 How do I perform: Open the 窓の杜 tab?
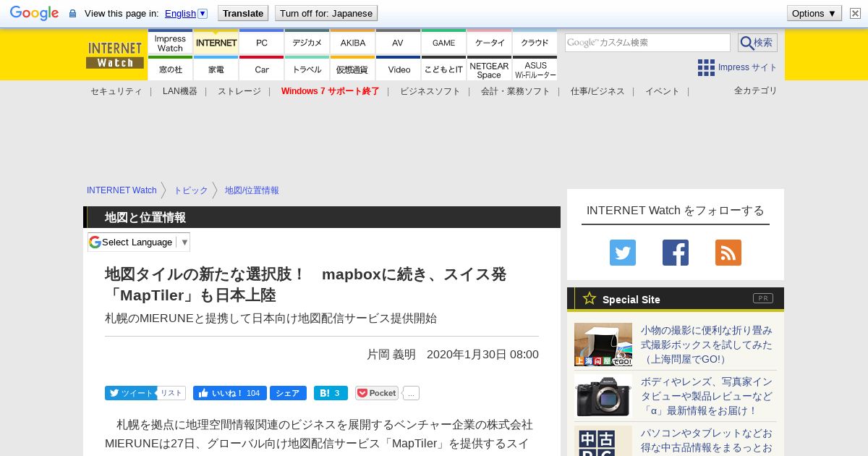click(x=170, y=68)
